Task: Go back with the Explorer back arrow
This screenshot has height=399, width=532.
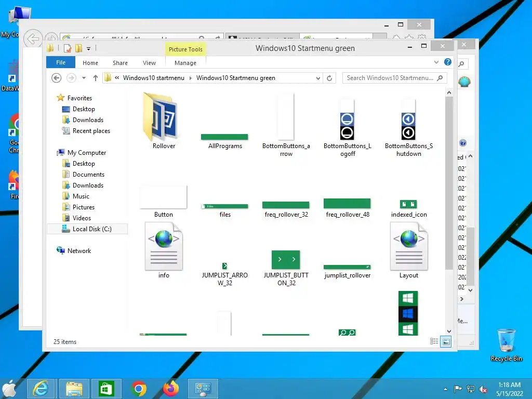Action: click(x=56, y=78)
